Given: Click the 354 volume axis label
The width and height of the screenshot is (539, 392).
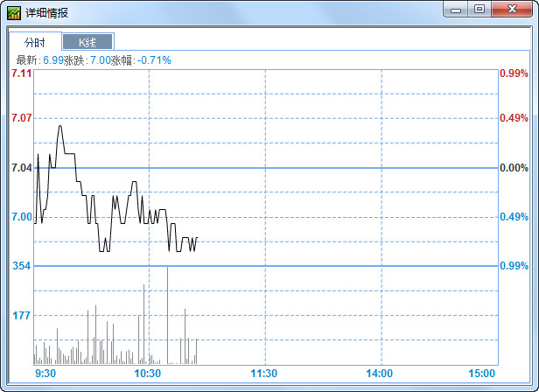Looking at the screenshot, I should coord(21,266).
